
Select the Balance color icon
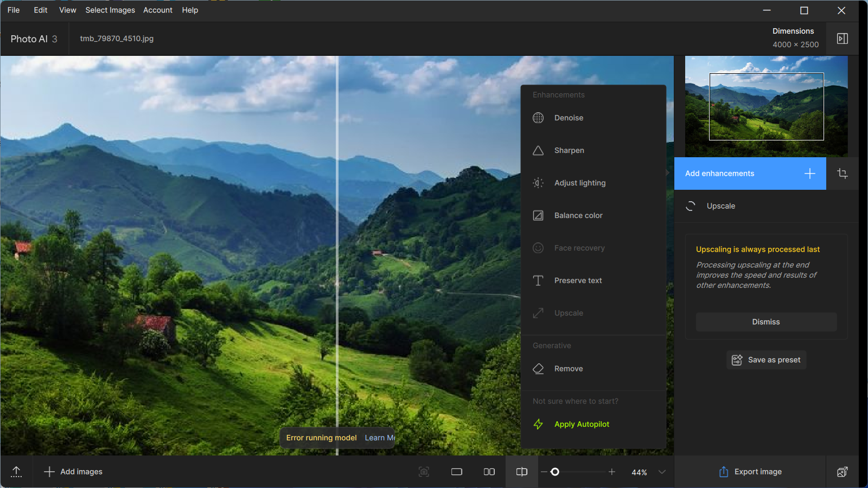tap(538, 215)
